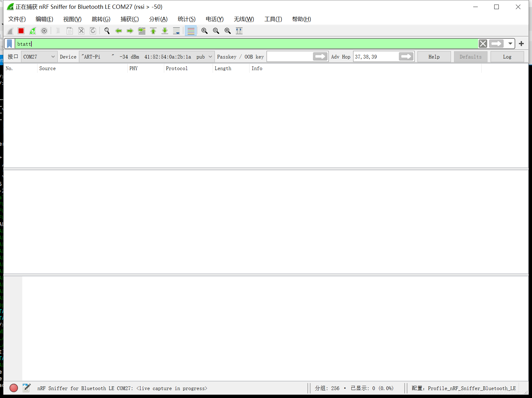The image size is (532, 398).
Task: Open the COM27 interface dropdown
Action: 39,57
